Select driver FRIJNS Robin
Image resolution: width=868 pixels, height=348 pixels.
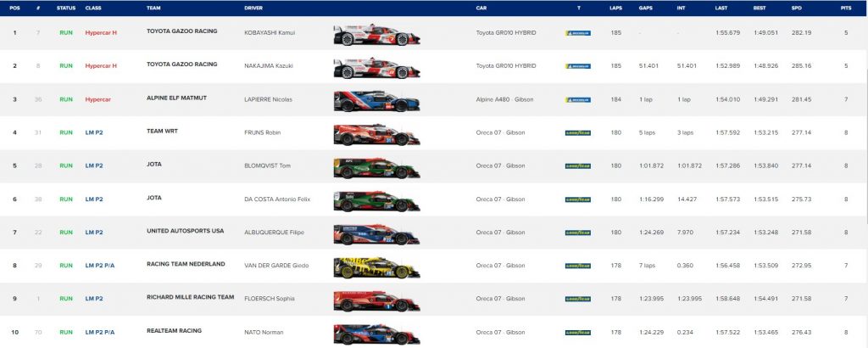click(263, 133)
